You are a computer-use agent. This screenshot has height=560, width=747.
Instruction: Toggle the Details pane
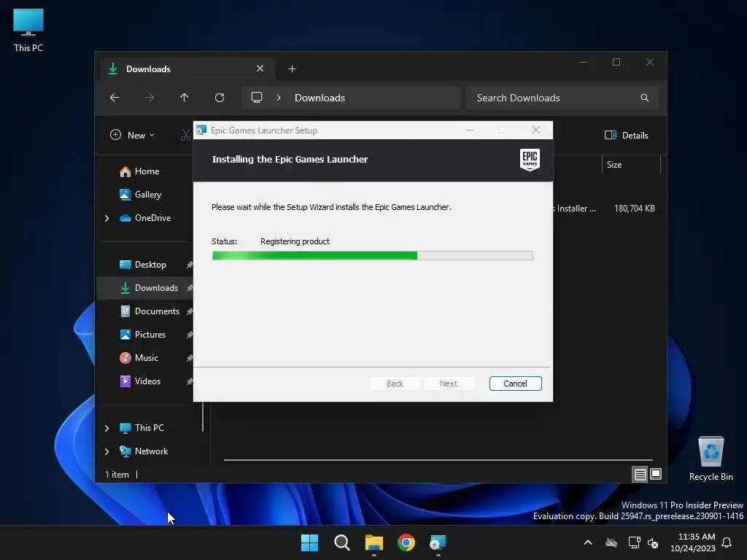[x=627, y=135]
